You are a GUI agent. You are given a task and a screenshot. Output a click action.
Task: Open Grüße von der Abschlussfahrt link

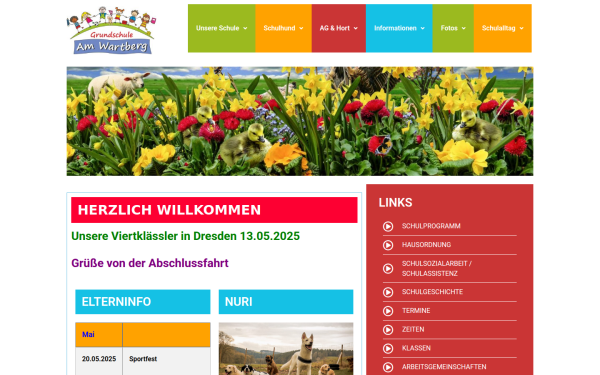[x=150, y=263]
